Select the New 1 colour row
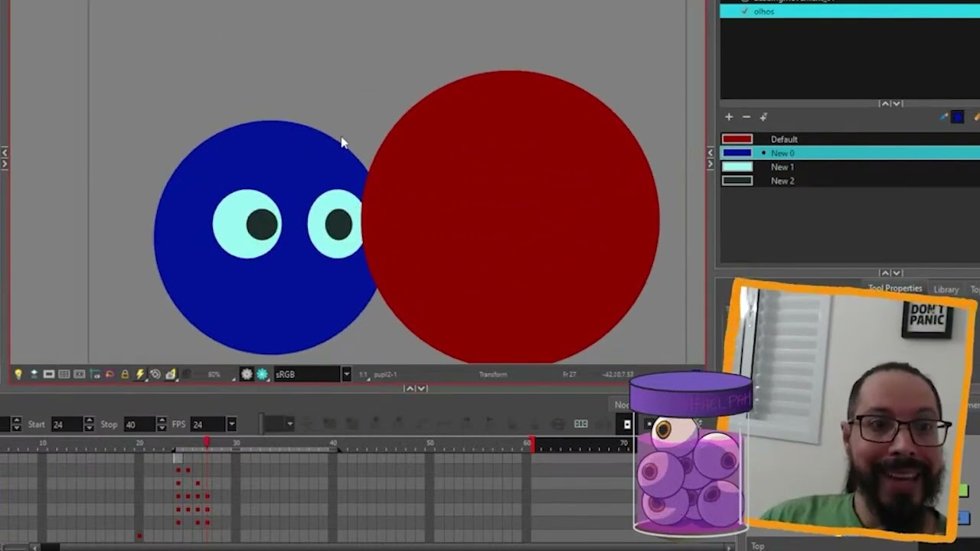This screenshot has width=980, height=551. (x=850, y=167)
